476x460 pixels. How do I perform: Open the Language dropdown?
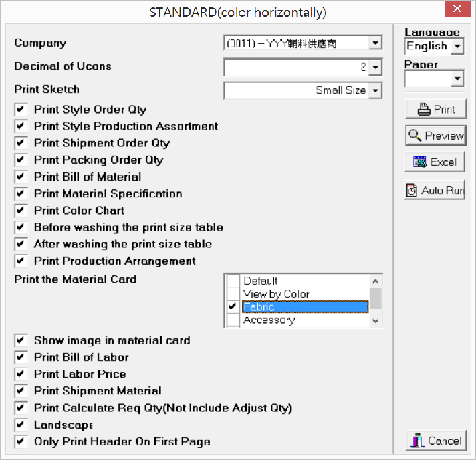[457, 46]
